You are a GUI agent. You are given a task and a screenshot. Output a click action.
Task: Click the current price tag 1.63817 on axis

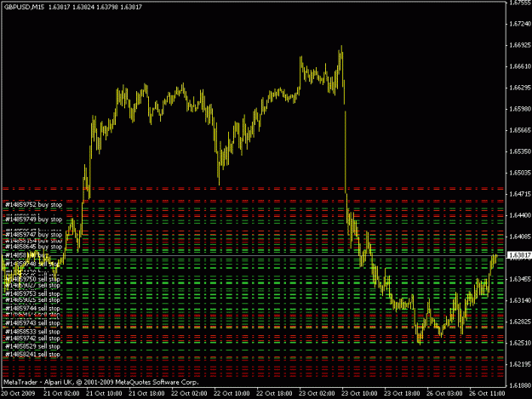519,255
